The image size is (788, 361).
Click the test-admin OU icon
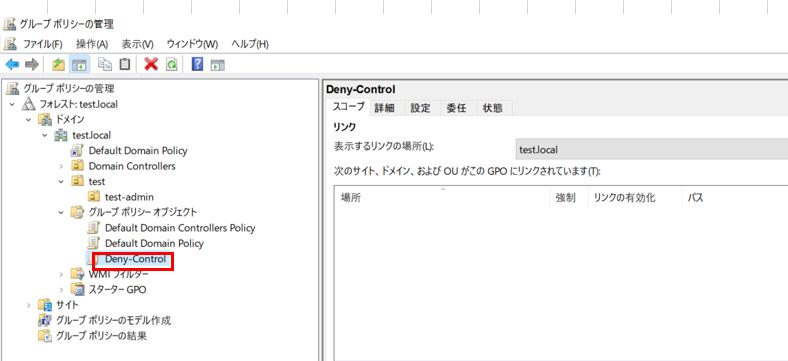(x=93, y=197)
